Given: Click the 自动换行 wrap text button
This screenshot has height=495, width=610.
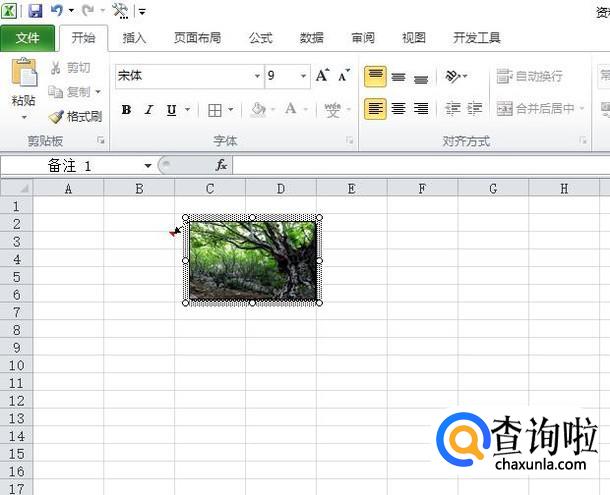Looking at the screenshot, I should (x=530, y=76).
